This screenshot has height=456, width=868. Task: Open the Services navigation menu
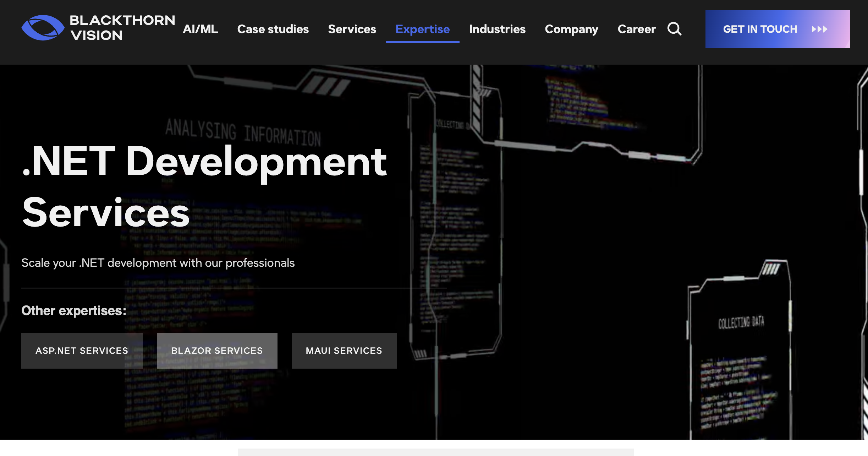tap(352, 29)
